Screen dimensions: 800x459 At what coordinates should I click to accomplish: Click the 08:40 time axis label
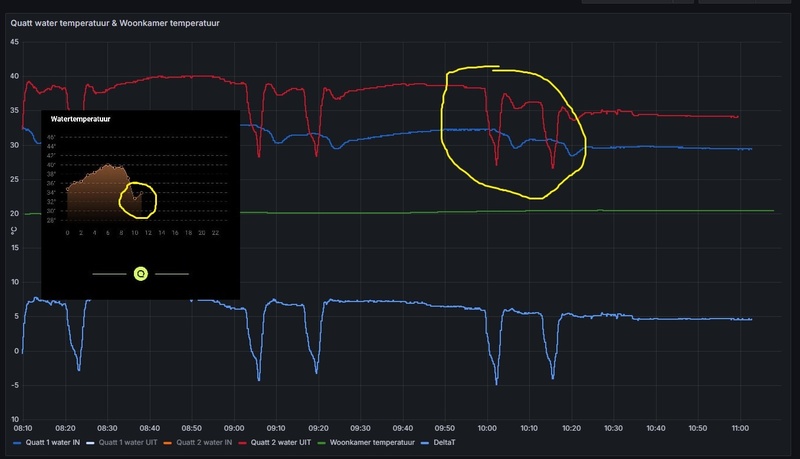pos(149,428)
